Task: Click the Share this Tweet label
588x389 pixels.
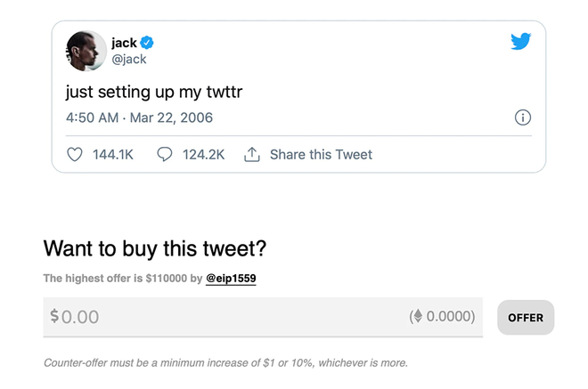Action: 321,155
